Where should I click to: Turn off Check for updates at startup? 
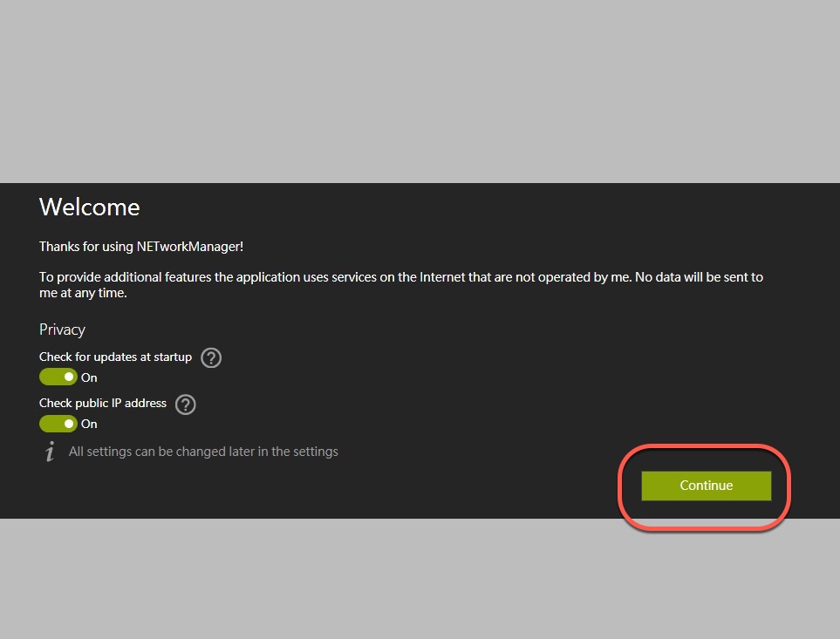point(58,377)
